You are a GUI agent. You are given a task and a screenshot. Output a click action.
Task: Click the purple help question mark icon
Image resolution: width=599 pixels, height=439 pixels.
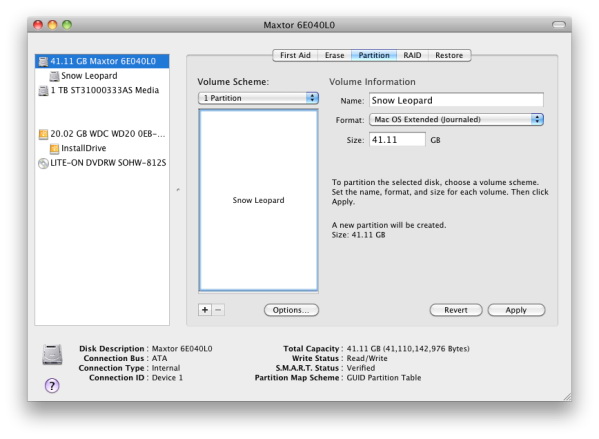pos(52,386)
